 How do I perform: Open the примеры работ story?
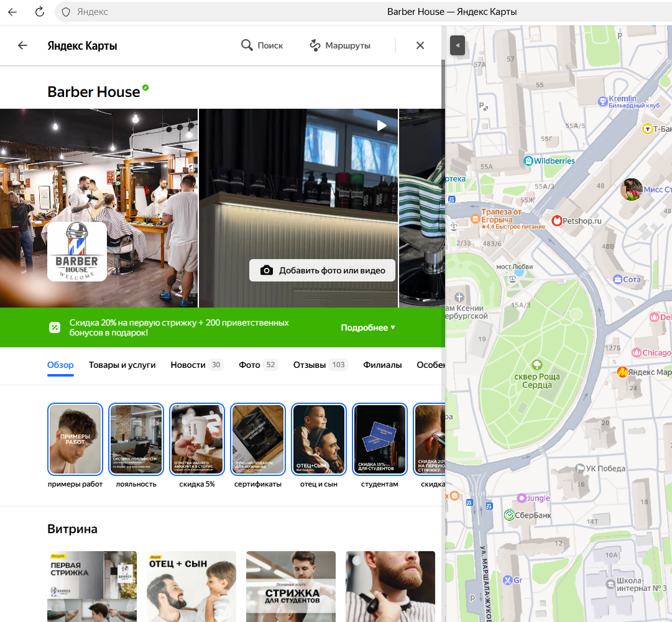point(75,439)
